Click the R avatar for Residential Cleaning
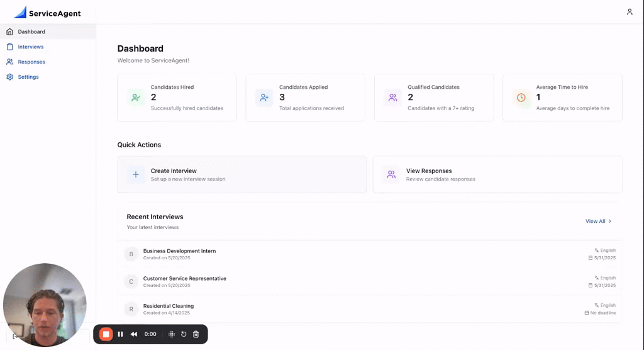Screen dimensions: 644x350 coord(131,309)
